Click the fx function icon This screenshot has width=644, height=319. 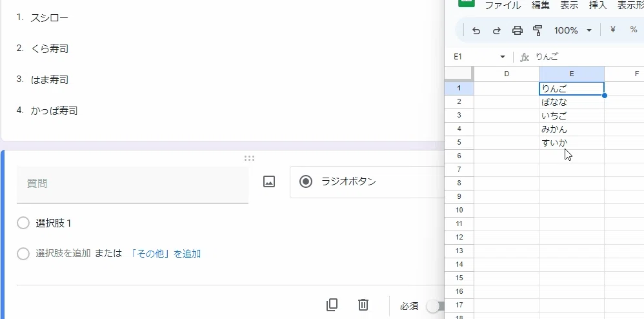(x=525, y=57)
